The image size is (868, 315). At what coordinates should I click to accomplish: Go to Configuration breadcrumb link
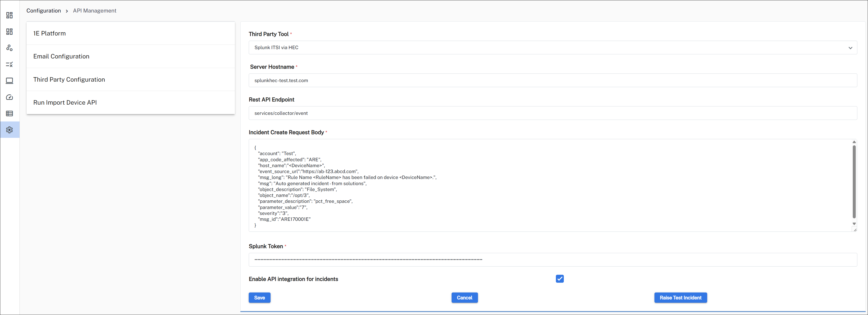(44, 10)
